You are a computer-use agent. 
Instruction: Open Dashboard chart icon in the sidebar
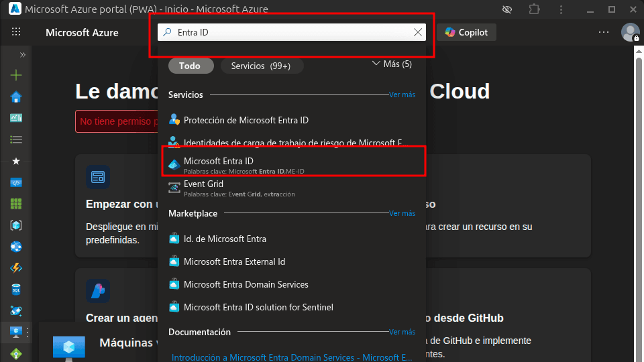click(x=16, y=118)
